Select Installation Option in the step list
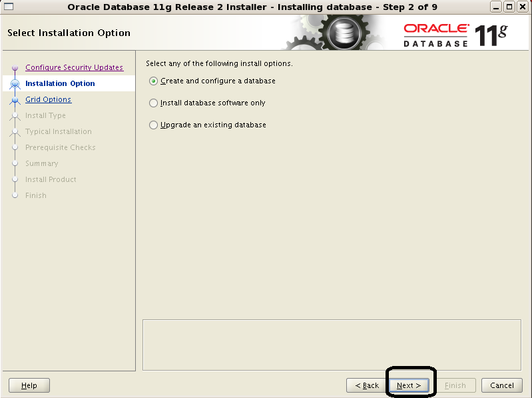This screenshot has width=532, height=398. pos(60,83)
